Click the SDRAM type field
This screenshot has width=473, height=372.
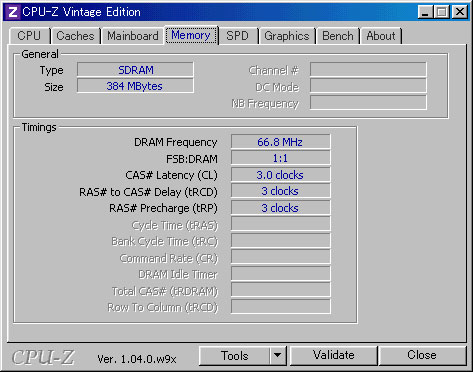point(135,70)
